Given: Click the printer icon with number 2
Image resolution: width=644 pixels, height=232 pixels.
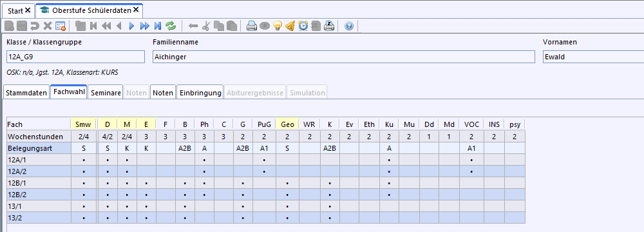Looking at the screenshot, I should point(328,26).
